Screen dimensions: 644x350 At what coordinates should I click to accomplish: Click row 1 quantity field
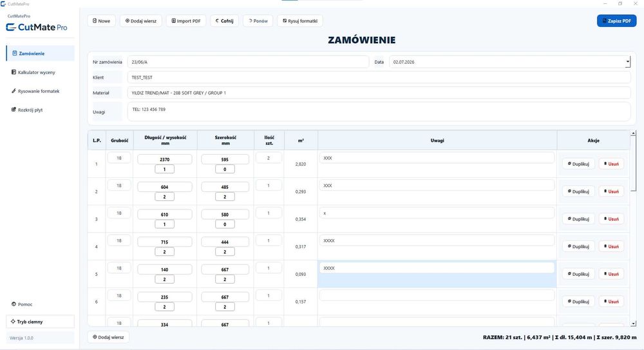(x=269, y=158)
